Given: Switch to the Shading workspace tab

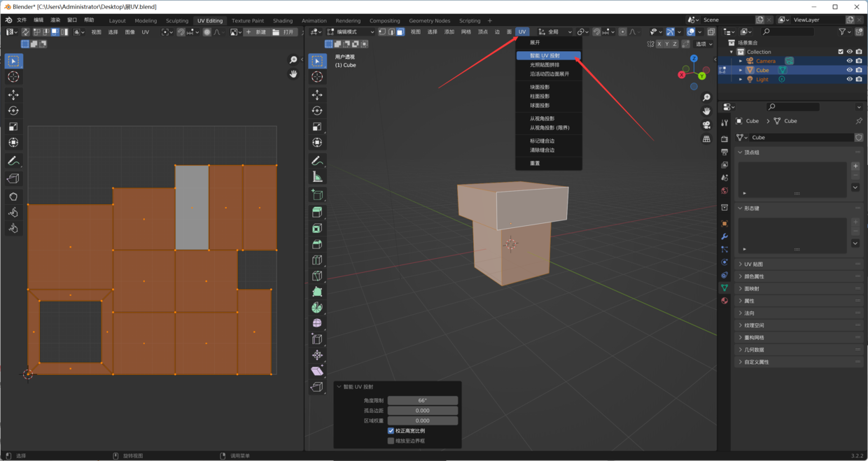Looking at the screenshot, I should pyautogui.click(x=283, y=20).
